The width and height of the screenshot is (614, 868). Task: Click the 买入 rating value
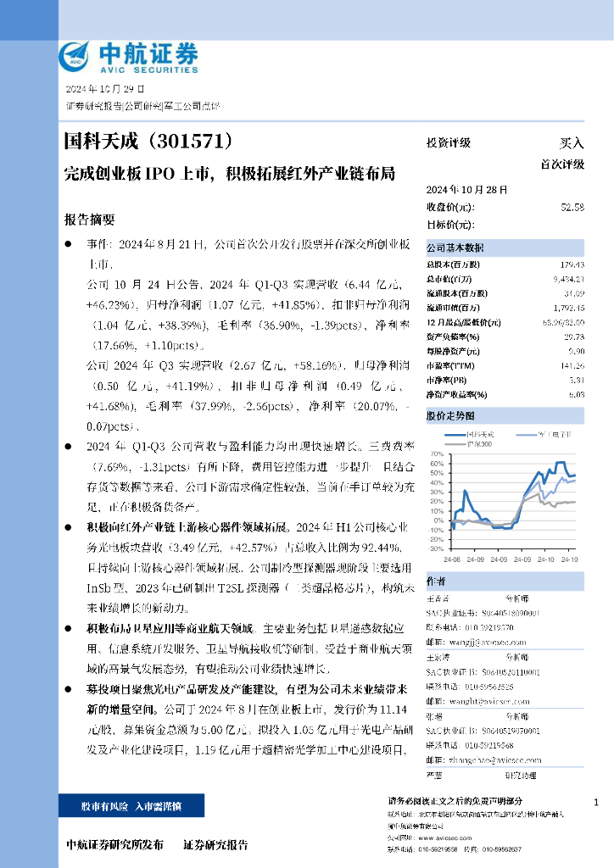coord(572,142)
